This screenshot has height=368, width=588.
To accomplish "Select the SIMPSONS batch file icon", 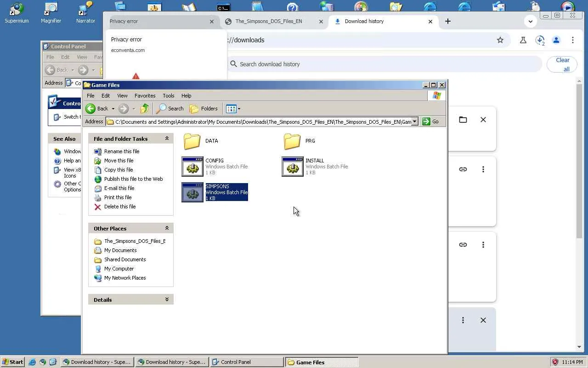I will [192, 192].
